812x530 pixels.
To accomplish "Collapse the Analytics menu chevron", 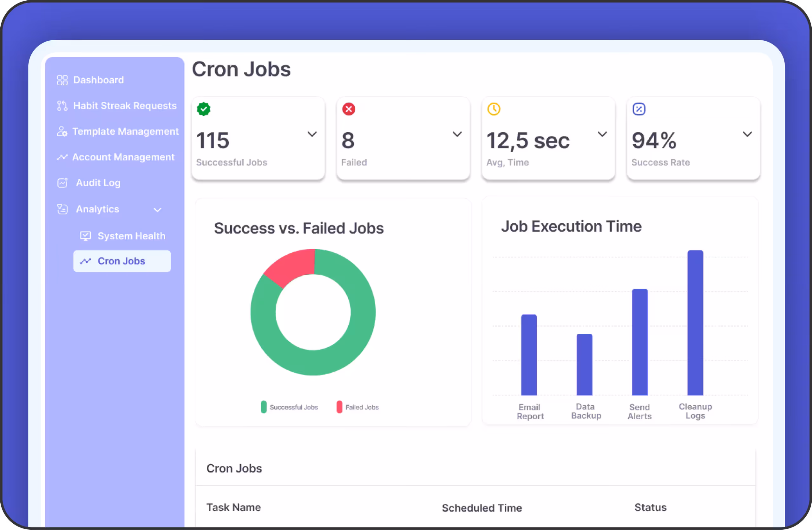I will point(157,210).
